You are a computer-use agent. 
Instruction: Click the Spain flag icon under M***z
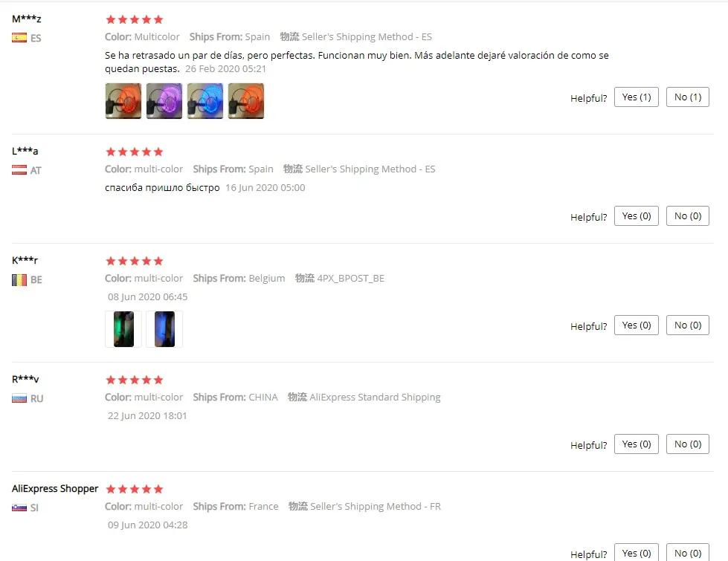[19, 38]
